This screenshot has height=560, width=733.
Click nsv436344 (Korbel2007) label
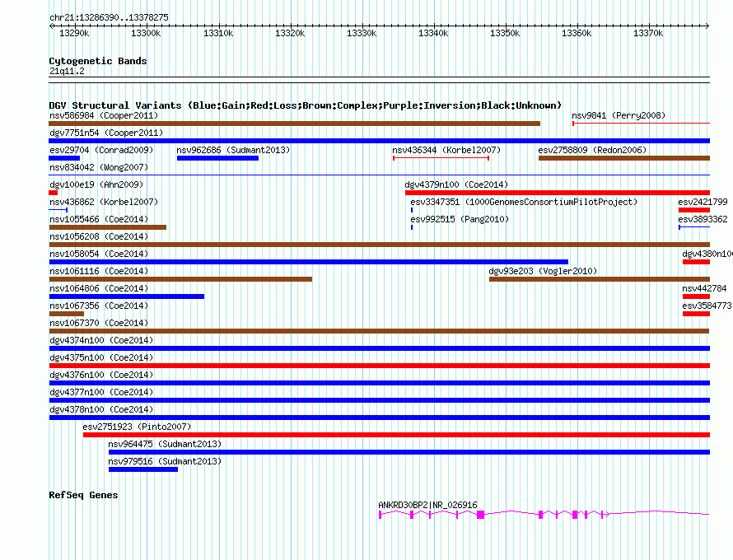446,150
